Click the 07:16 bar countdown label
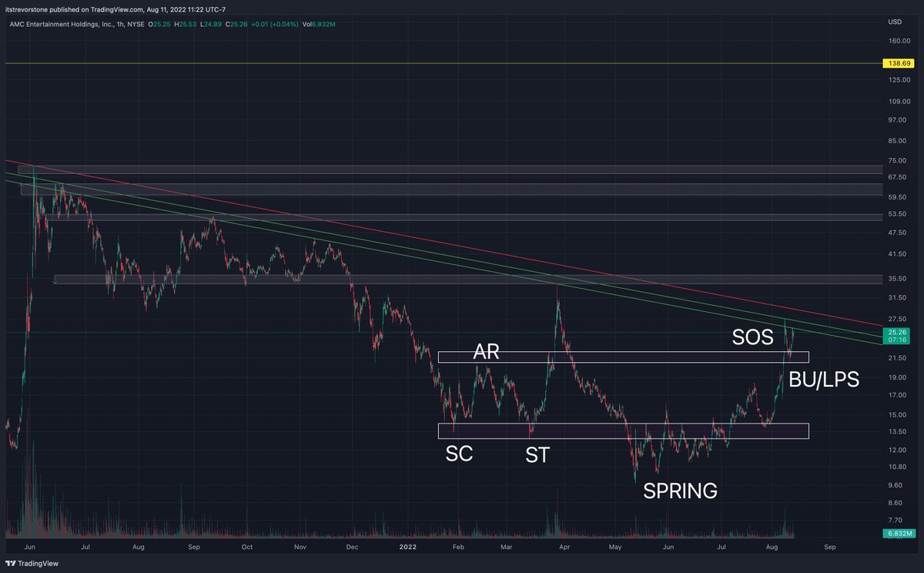 coord(897,340)
